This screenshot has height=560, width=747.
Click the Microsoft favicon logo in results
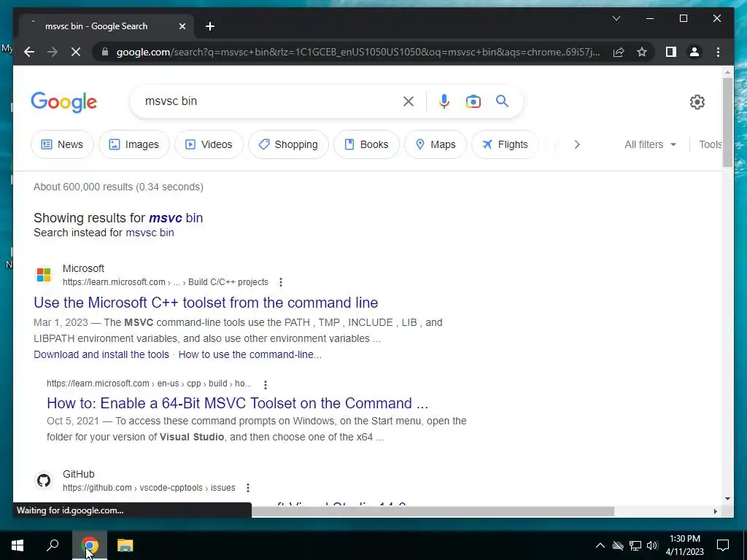[x=44, y=275]
